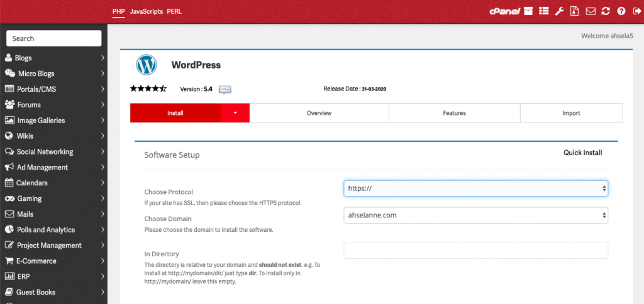The width and height of the screenshot is (644, 304).
Task: Open Project Management category label
Action: [x=49, y=246]
